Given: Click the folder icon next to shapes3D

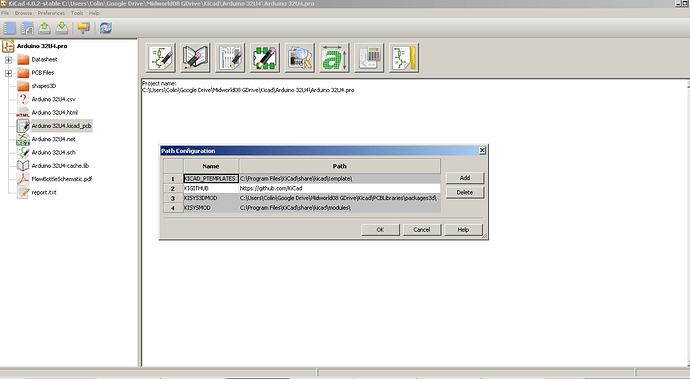Looking at the screenshot, I should point(23,86).
